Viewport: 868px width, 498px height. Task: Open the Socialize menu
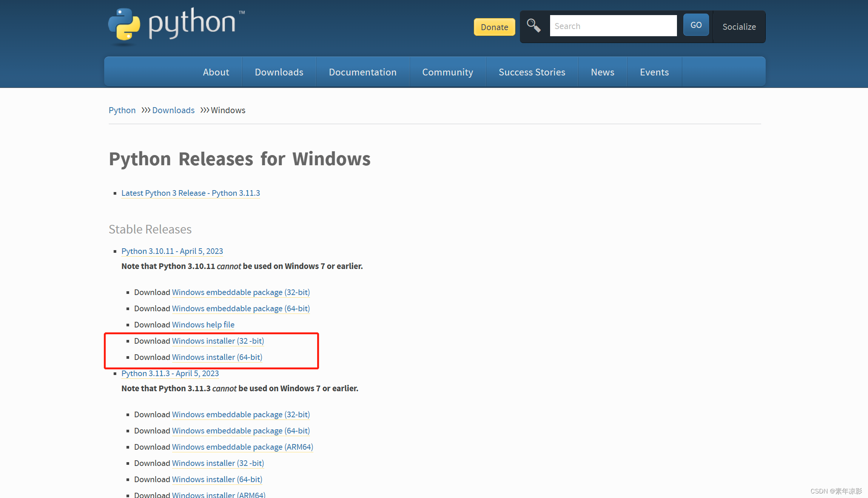[739, 27]
